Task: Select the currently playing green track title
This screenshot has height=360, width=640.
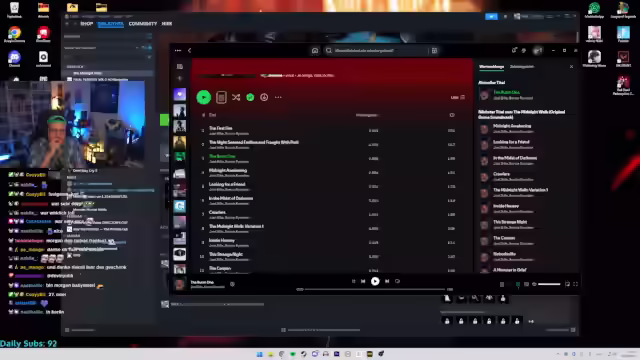Action: click(x=222, y=156)
